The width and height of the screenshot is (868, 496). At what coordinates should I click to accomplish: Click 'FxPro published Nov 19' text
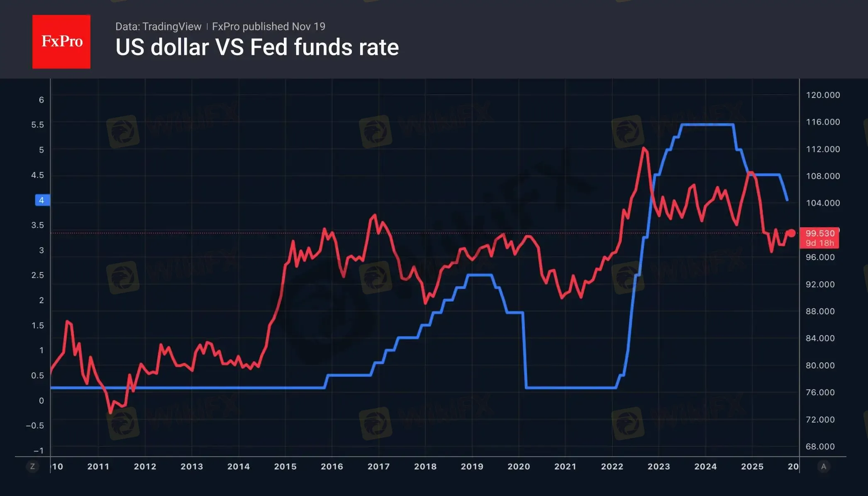268,27
